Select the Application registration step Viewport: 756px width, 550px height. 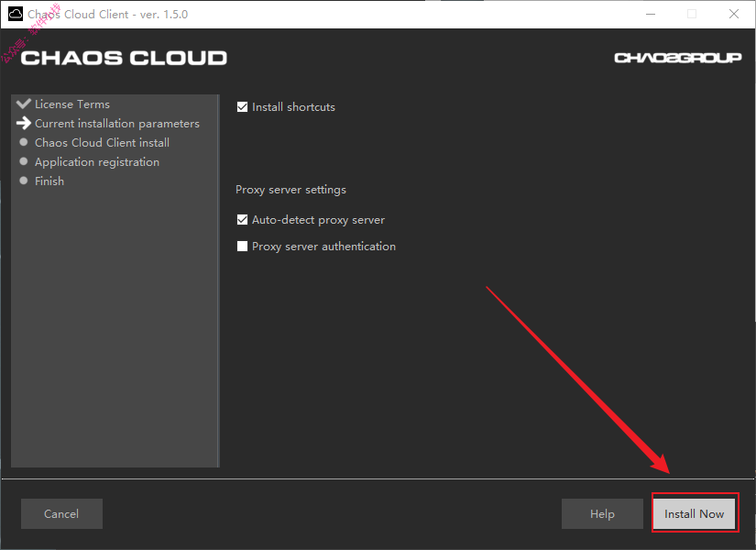click(x=97, y=162)
